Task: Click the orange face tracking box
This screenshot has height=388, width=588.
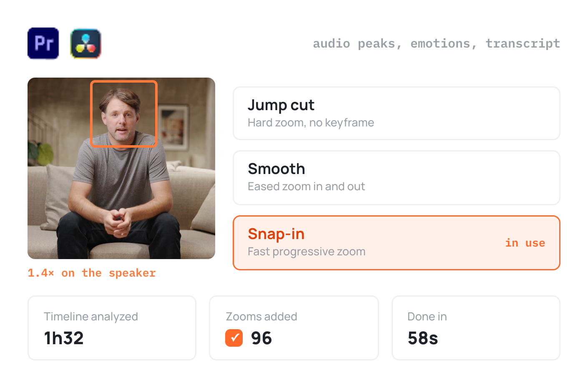Action: 124,114
